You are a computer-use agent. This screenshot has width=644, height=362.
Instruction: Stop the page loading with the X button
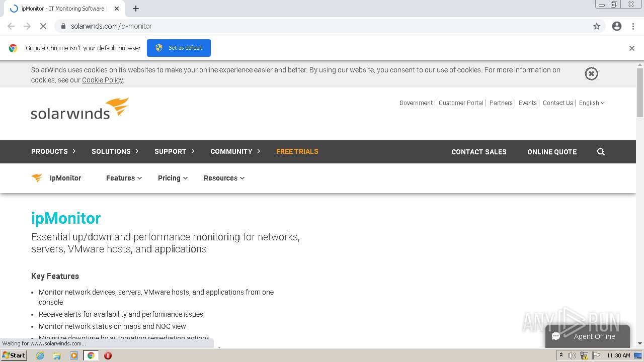43,26
